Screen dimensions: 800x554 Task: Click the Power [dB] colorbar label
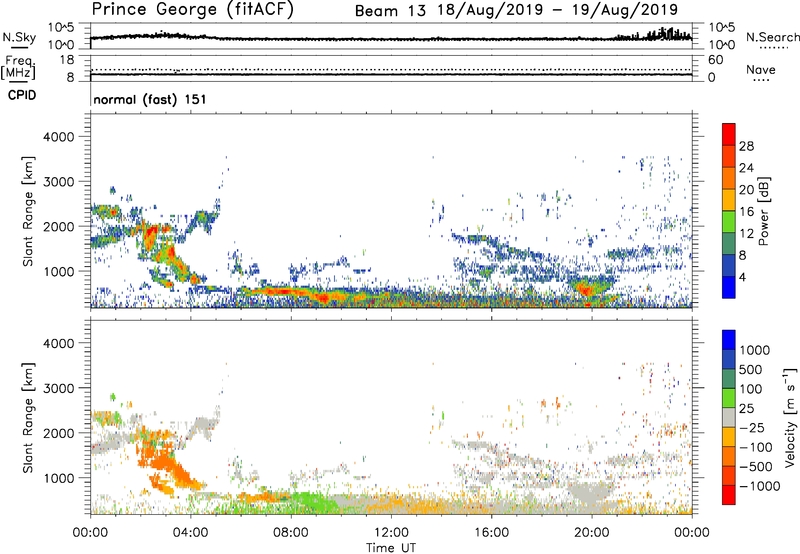(x=763, y=211)
